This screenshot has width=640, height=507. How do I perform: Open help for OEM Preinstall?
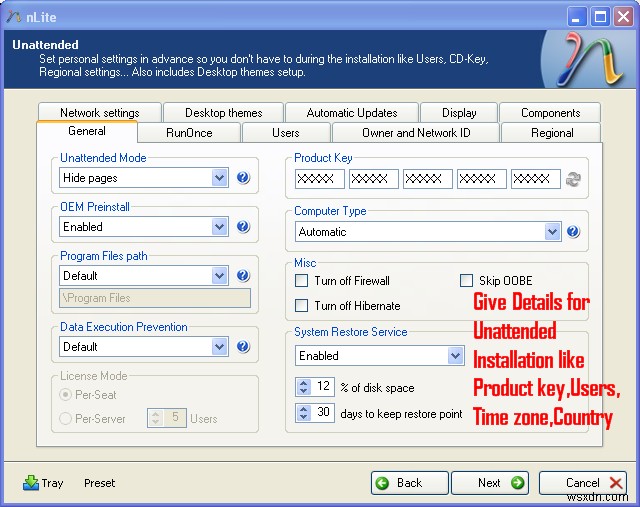pos(243,227)
